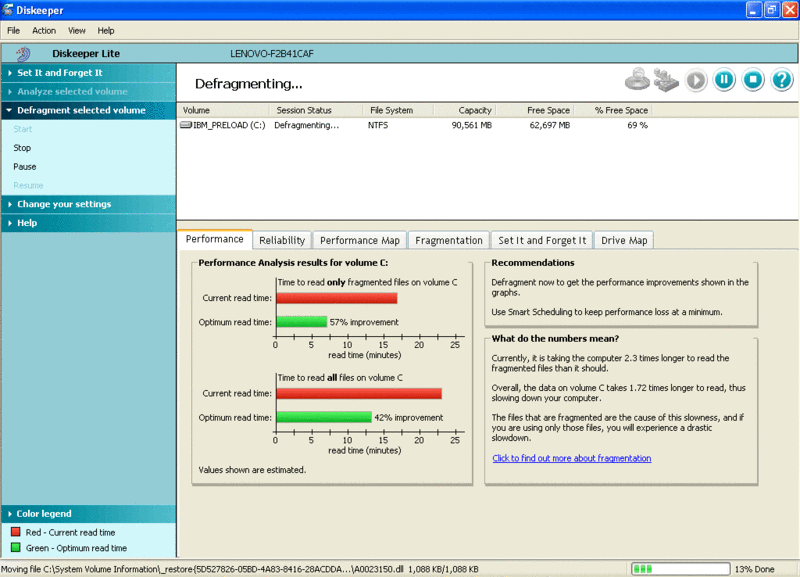
Task: Click the 'Diskeeper Lite' header title text
Action: pyautogui.click(x=86, y=54)
